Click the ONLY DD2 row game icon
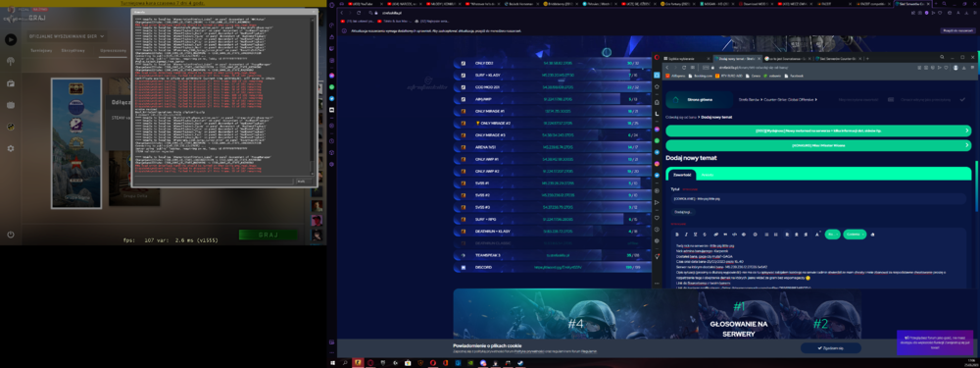Screen dimensions: 980x368 [464, 63]
